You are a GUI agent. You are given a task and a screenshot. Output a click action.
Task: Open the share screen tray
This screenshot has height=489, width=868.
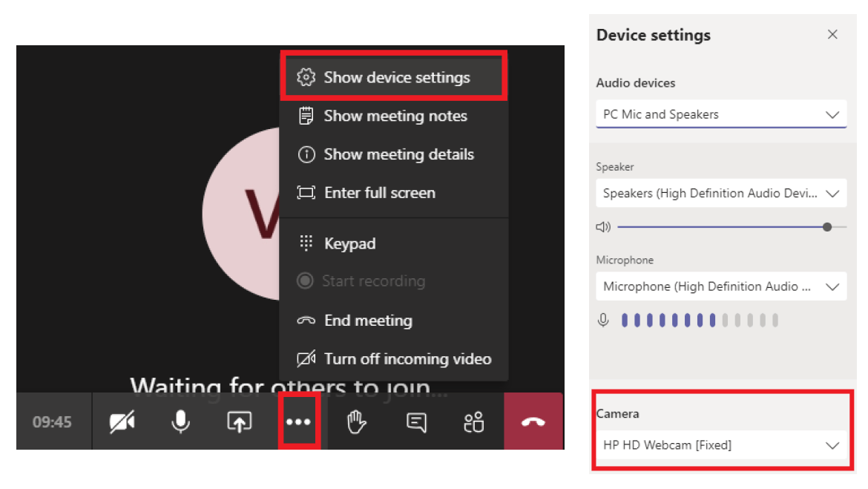[239, 422]
